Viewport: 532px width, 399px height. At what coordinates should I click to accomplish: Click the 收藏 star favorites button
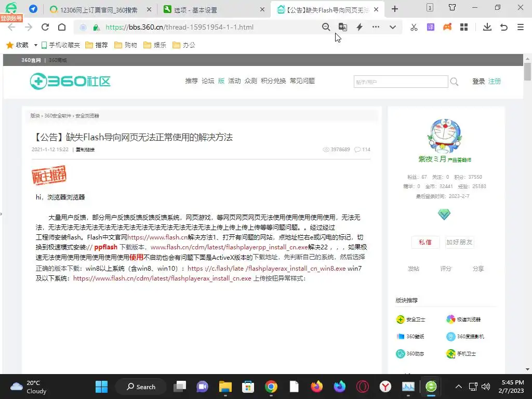point(17,45)
